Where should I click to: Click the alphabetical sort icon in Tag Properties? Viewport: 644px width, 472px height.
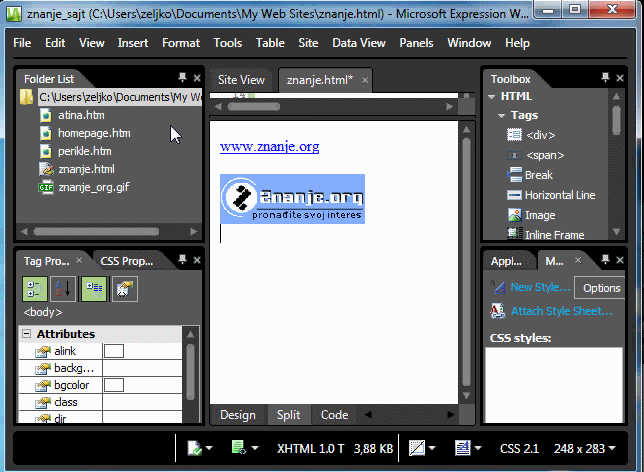click(63, 290)
